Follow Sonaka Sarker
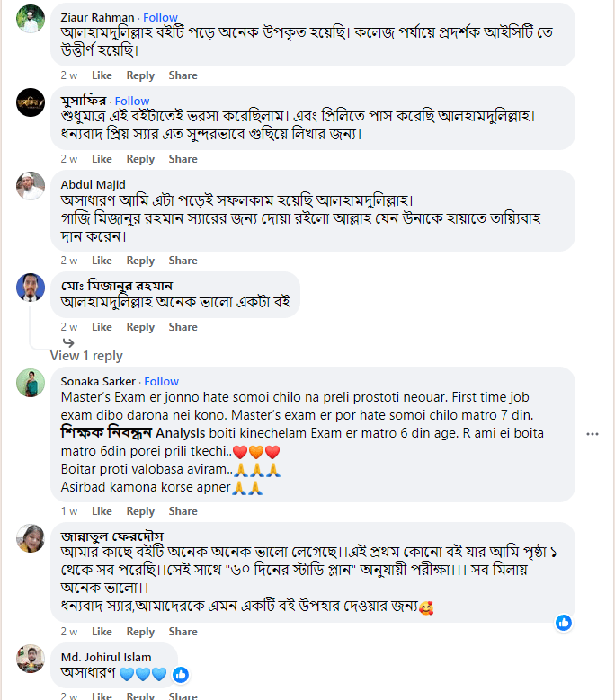This screenshot has width=615, height=700. 162,381
